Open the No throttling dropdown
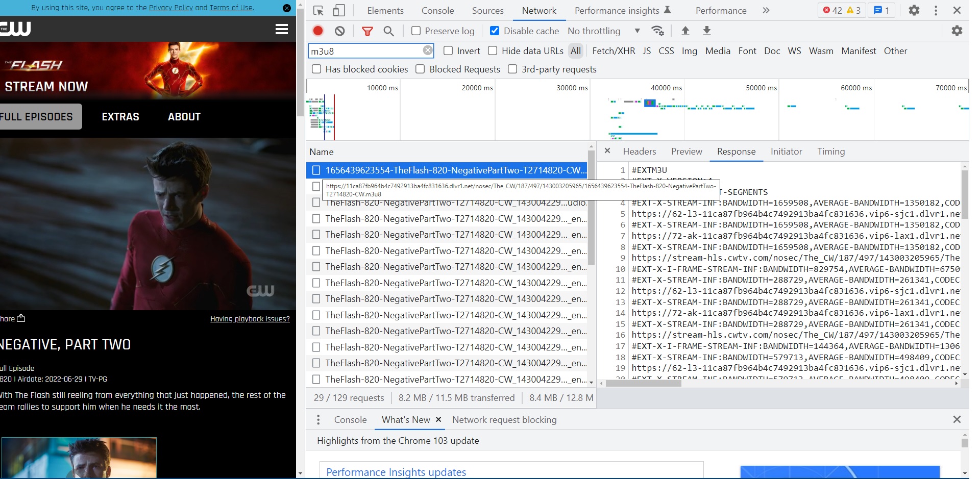 click(604, 31)
